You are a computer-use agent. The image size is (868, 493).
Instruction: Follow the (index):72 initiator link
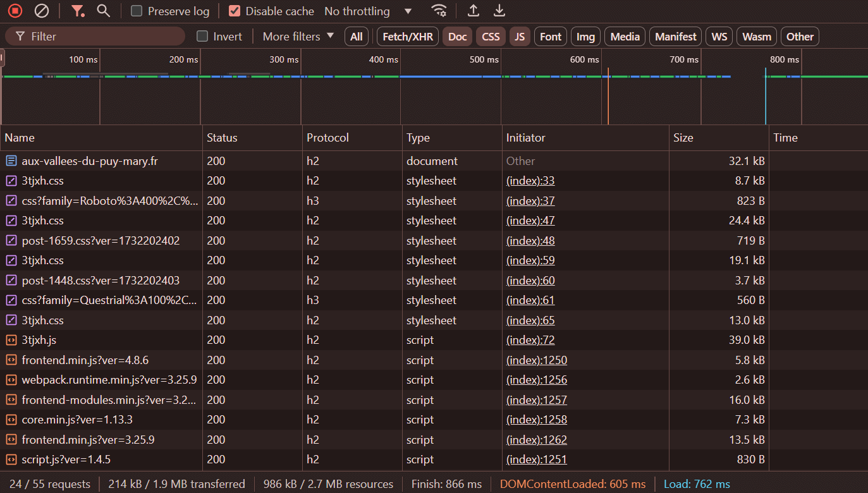coord(530,340)
